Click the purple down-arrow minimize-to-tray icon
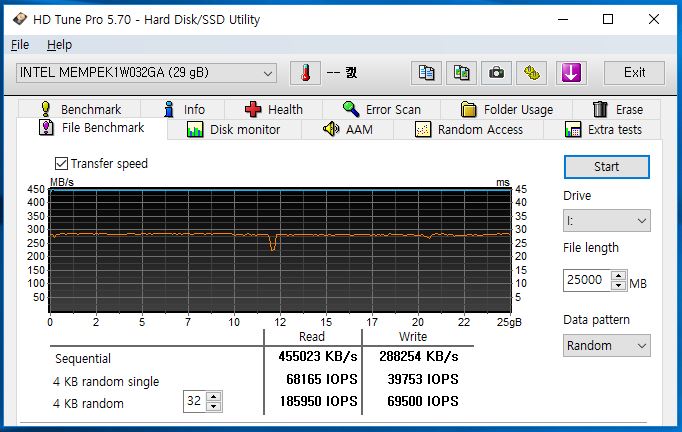The height and width of the screenshot is (432, 682). coord(571,73)
